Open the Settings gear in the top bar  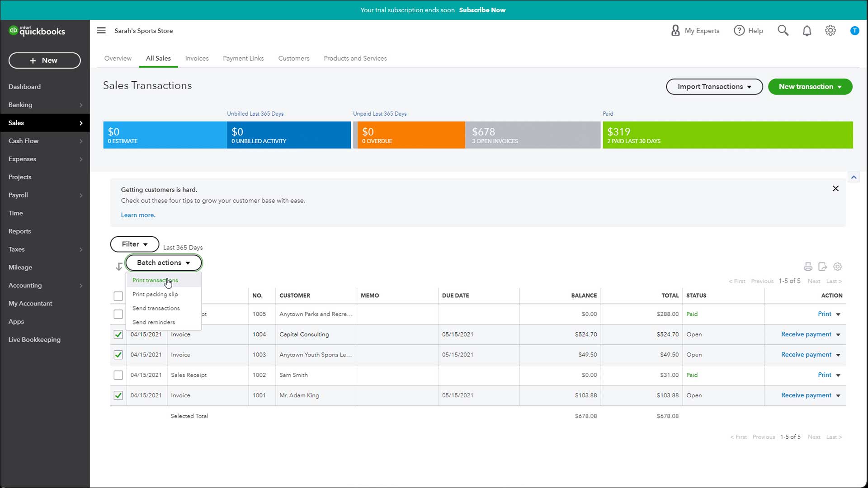pos(830,30)
